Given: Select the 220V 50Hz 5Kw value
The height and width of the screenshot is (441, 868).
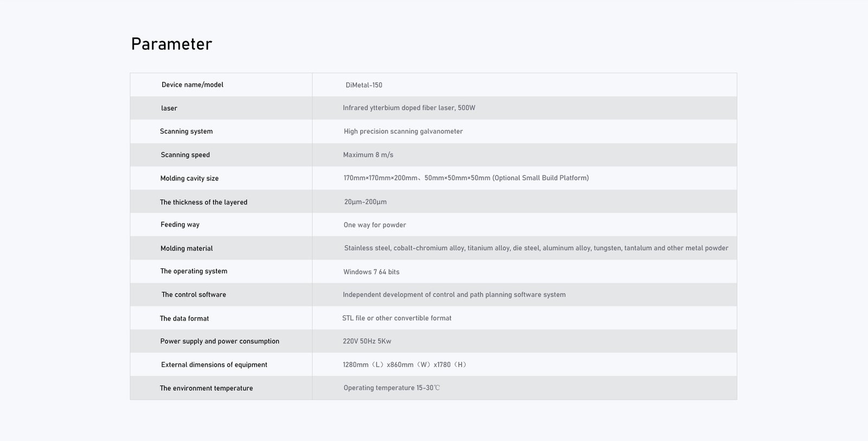Looking at the screenshot, I should tap(367, 342).
